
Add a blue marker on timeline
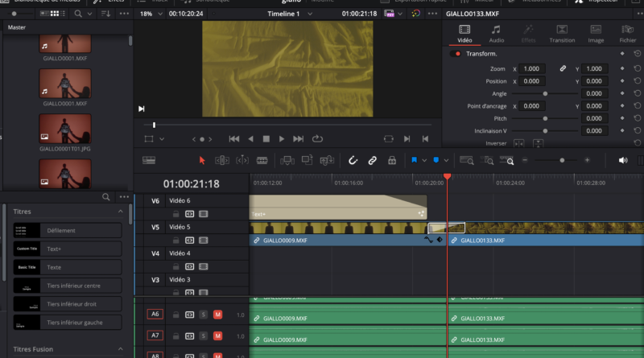click(436, 160)
